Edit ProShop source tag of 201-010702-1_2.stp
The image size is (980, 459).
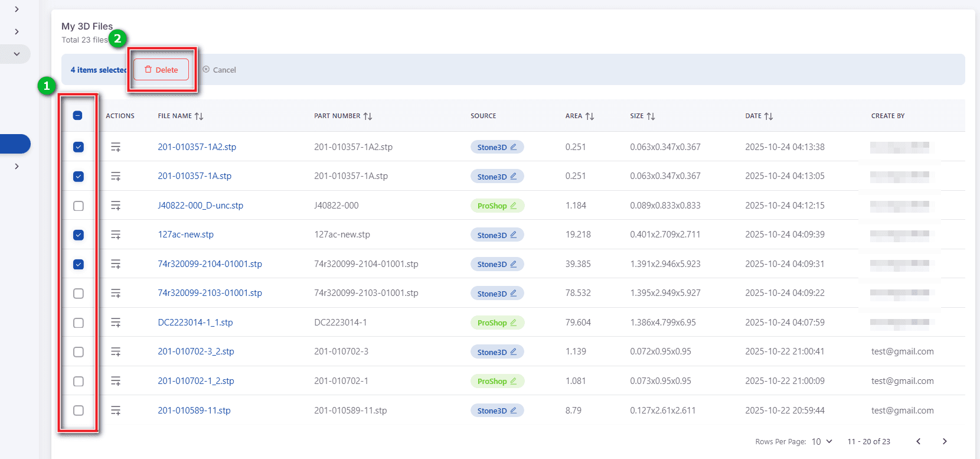514,380
